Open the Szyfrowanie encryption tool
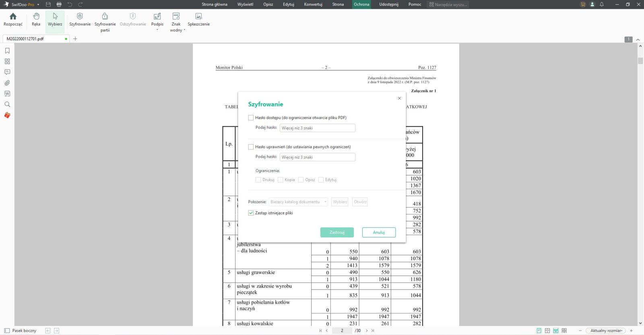Viewport: 644px width, 335px height. tap(80, 19)
